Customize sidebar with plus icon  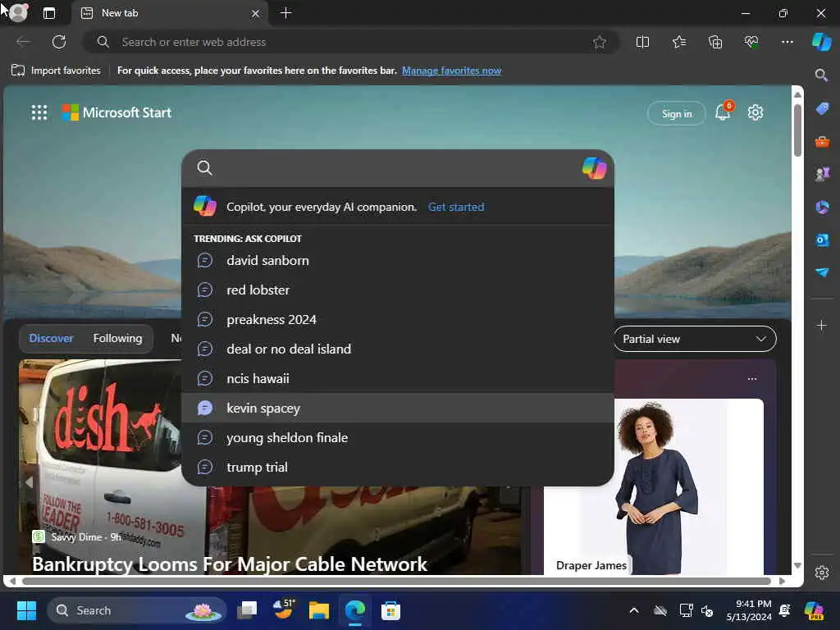[x=822, y=325]
